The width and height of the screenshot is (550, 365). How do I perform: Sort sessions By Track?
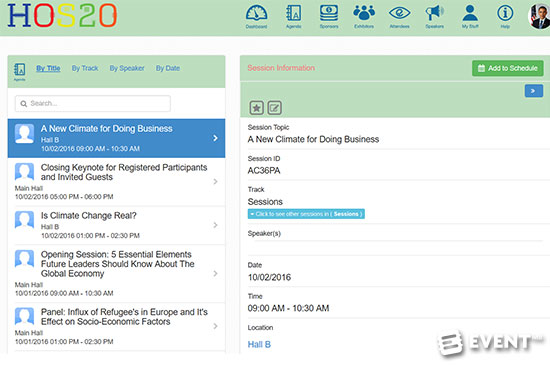(x=85, y=68)
